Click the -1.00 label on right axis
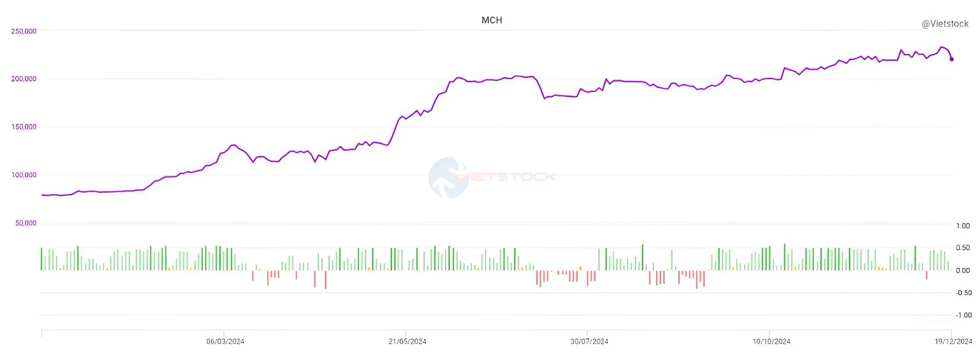This screenshot has width=980, height=352. tap(963, 315)
